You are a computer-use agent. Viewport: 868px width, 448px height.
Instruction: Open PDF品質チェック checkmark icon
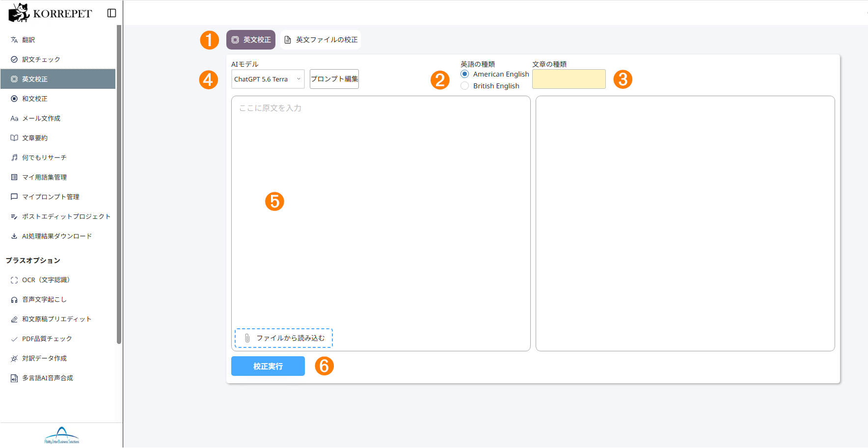(14, 339)
